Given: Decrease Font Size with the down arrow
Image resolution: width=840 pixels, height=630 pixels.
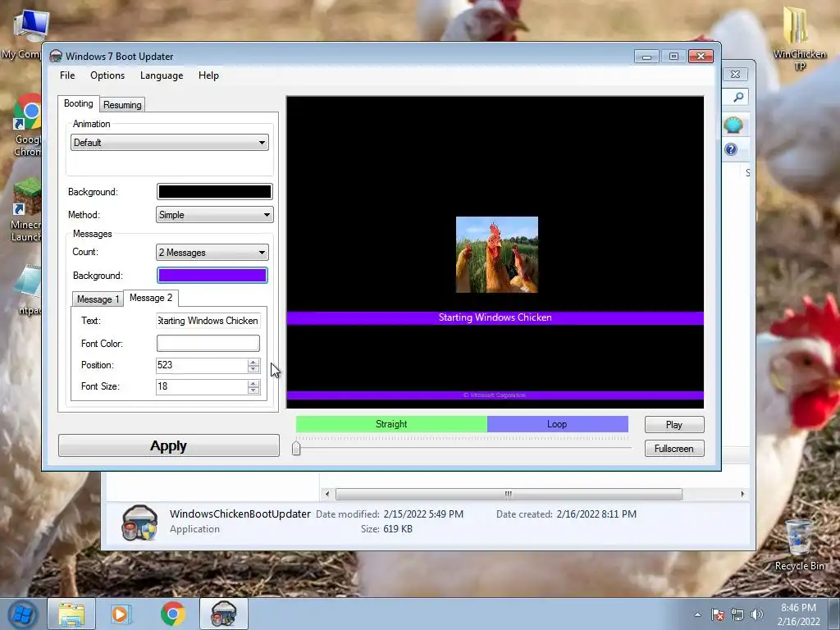Looking at the screenshot, I should point(253,390).
